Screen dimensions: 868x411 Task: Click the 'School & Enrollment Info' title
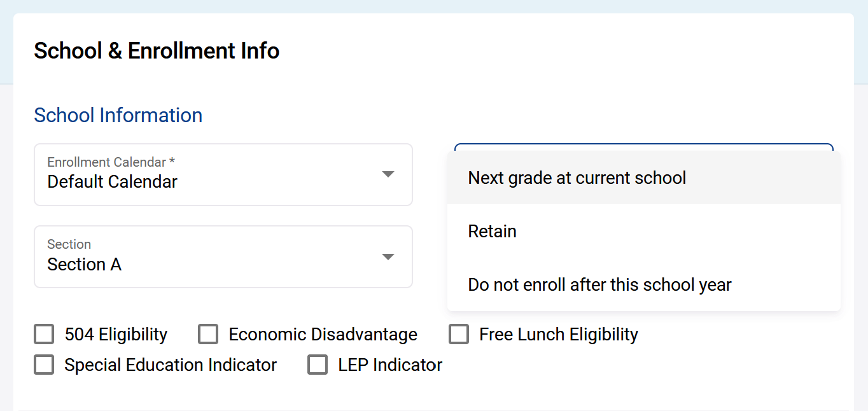click(x=157, y=51)
